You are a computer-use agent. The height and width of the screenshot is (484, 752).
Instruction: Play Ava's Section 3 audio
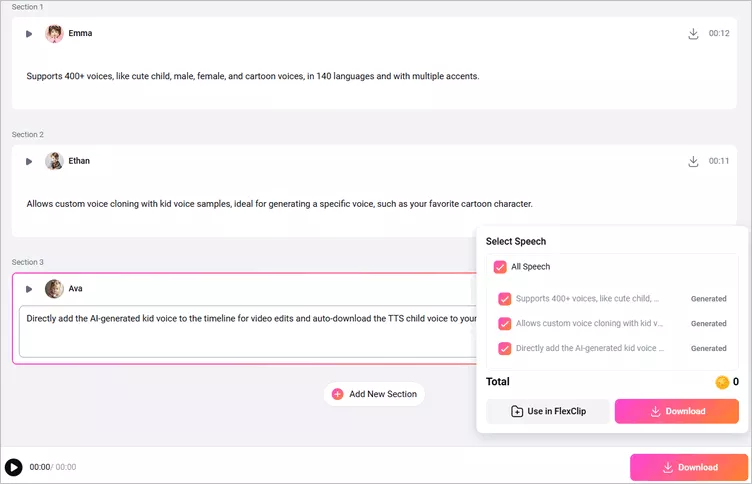coord(29,289)
